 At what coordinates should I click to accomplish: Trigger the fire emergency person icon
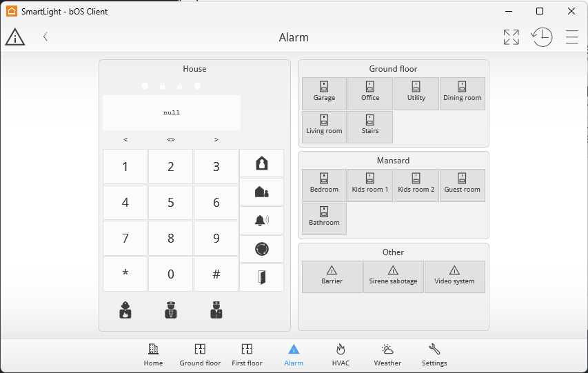(125, 310)
